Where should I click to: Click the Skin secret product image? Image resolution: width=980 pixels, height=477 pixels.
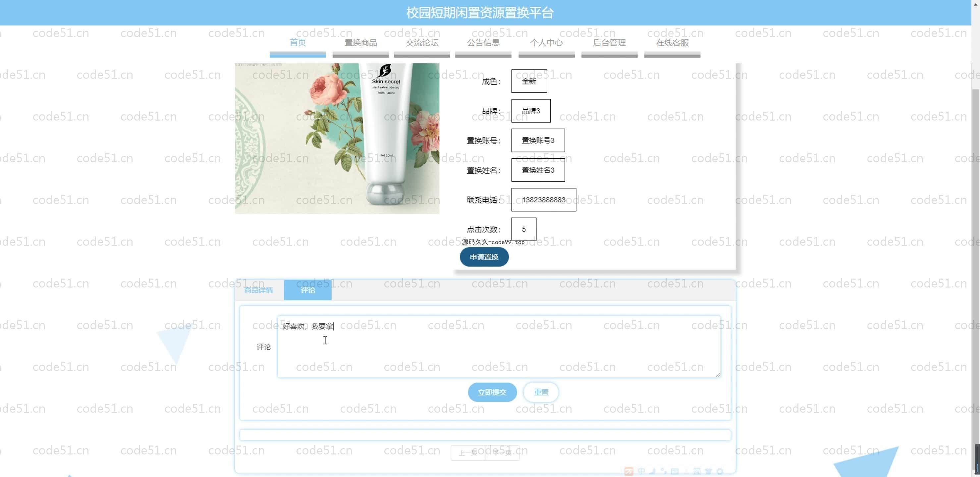click(x=337, y=138)
